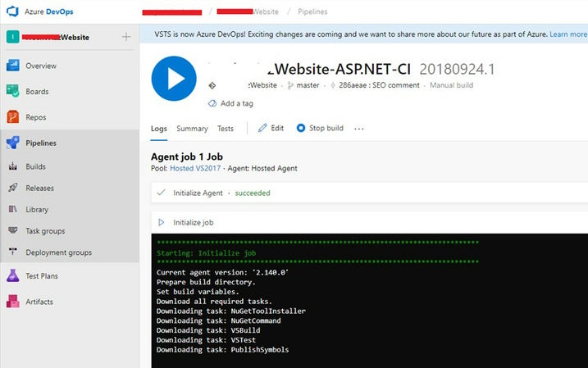Click Deployment groups label in sidebar
588x368 pixels.
point(59,252)
